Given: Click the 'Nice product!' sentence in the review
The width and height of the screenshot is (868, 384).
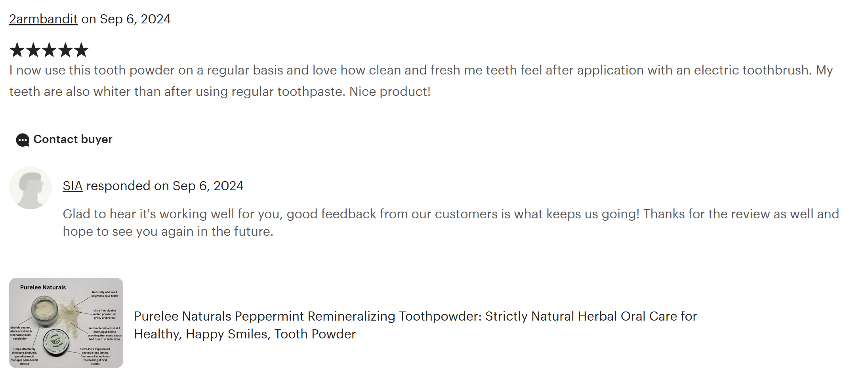Looking at the screenshot, I should coord(390,92).
